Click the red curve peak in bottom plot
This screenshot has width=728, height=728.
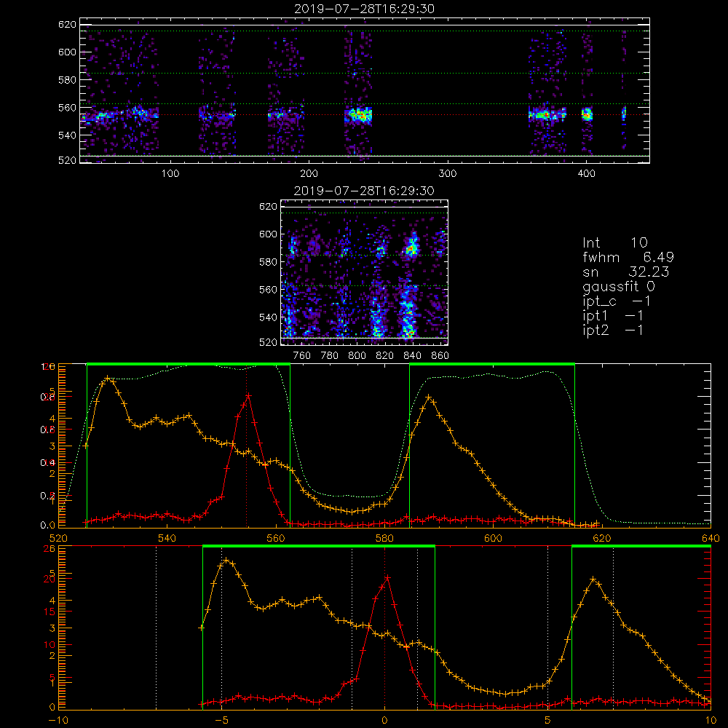[x=387, y=577]
